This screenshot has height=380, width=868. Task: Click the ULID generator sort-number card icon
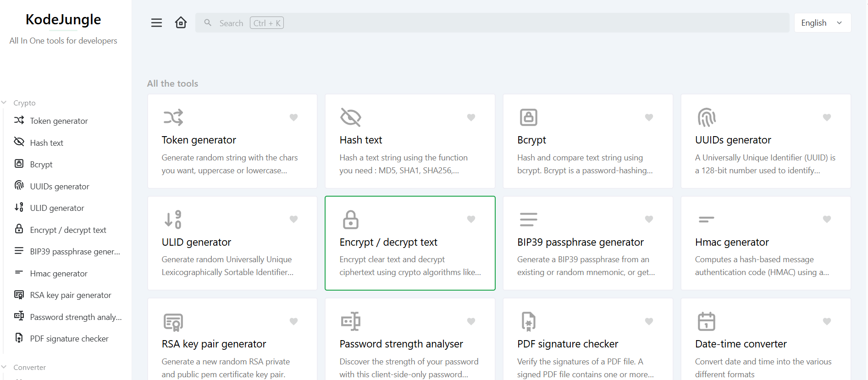[x=173, y=219]
